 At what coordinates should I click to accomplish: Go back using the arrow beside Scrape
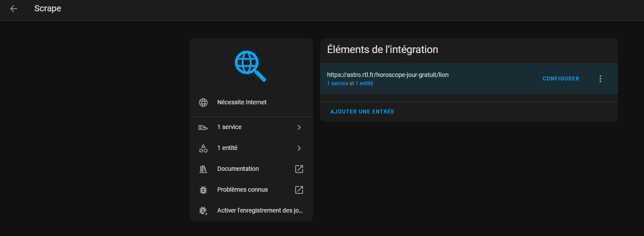point(13,9)
